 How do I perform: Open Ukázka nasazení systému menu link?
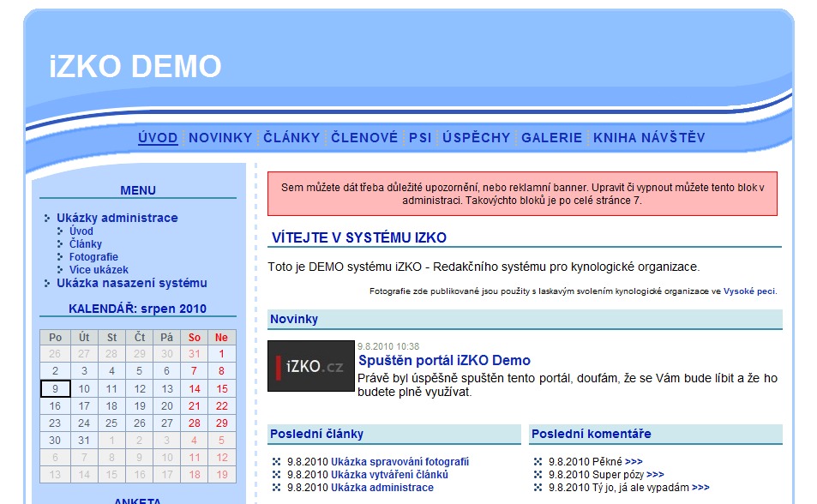132,283
